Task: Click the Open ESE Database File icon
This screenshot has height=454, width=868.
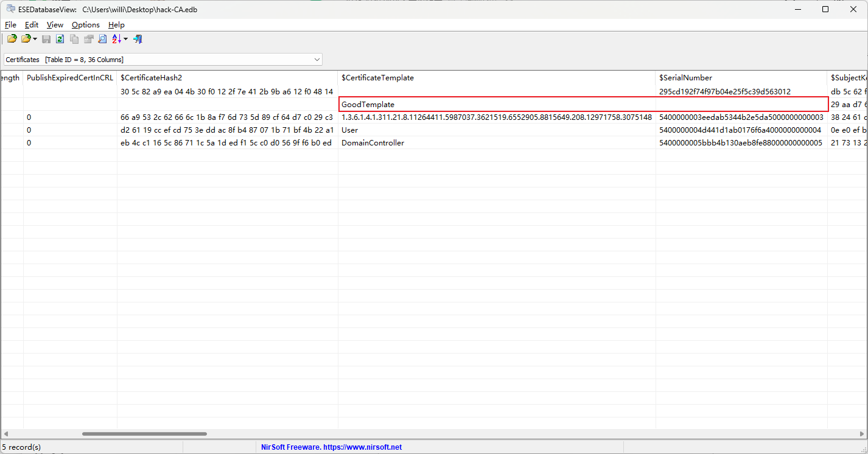Action: [12, 39]
